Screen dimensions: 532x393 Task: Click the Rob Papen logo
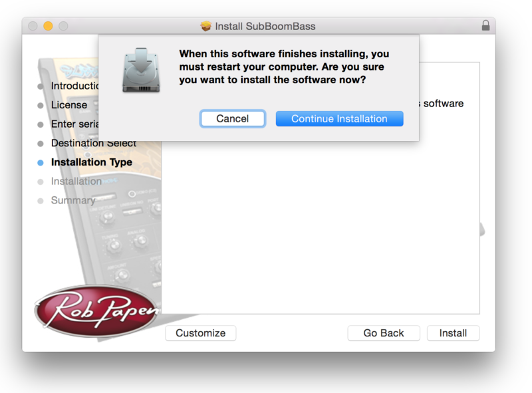[x=96, y=311]
